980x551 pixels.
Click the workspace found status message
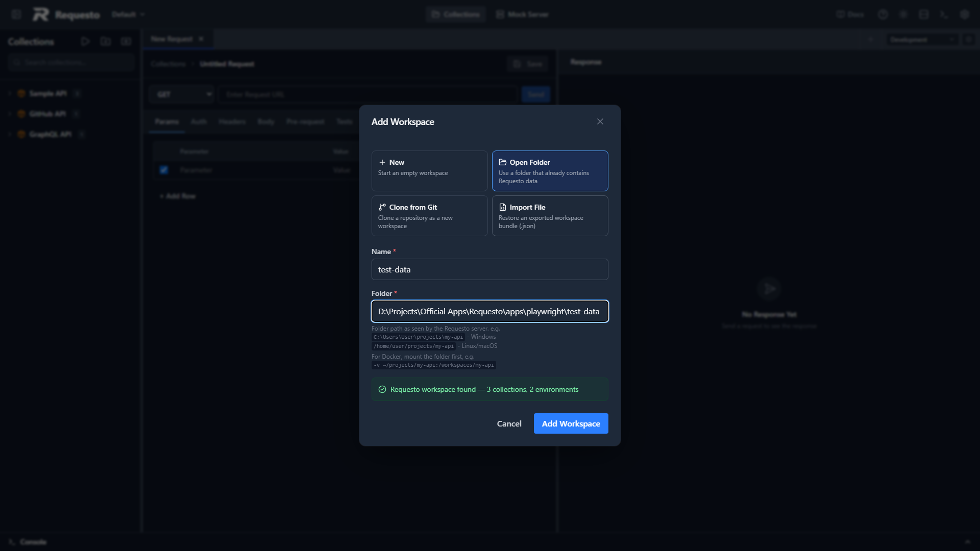[489, 389]
